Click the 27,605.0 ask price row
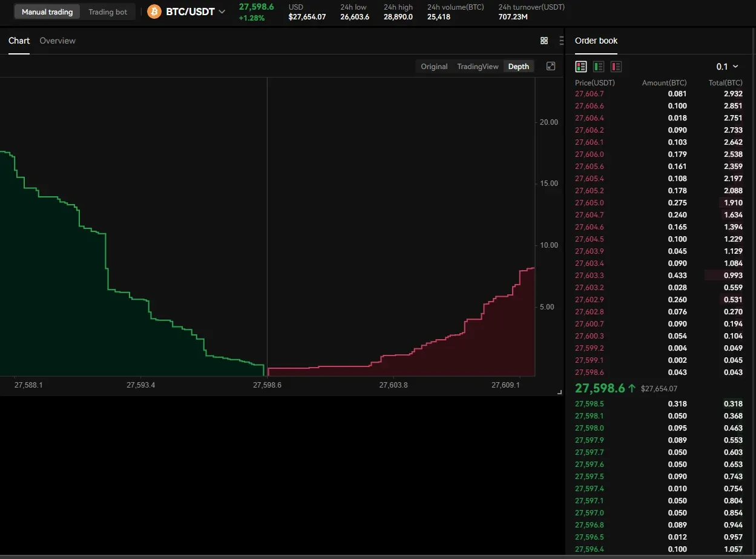756x559 pixels. pos(589,202)
